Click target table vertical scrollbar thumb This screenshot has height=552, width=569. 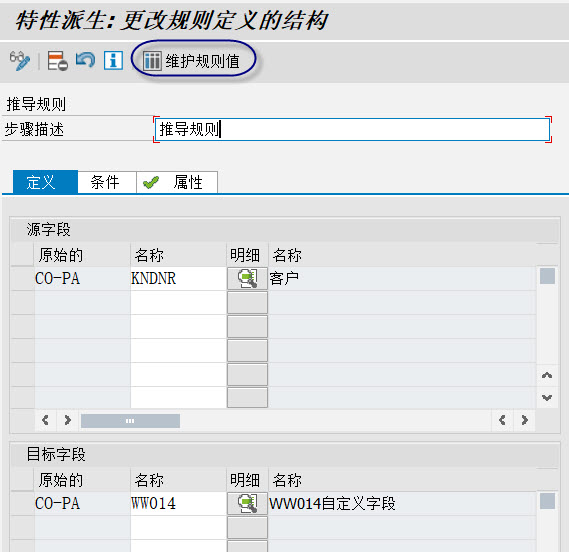tap(547, 501)
